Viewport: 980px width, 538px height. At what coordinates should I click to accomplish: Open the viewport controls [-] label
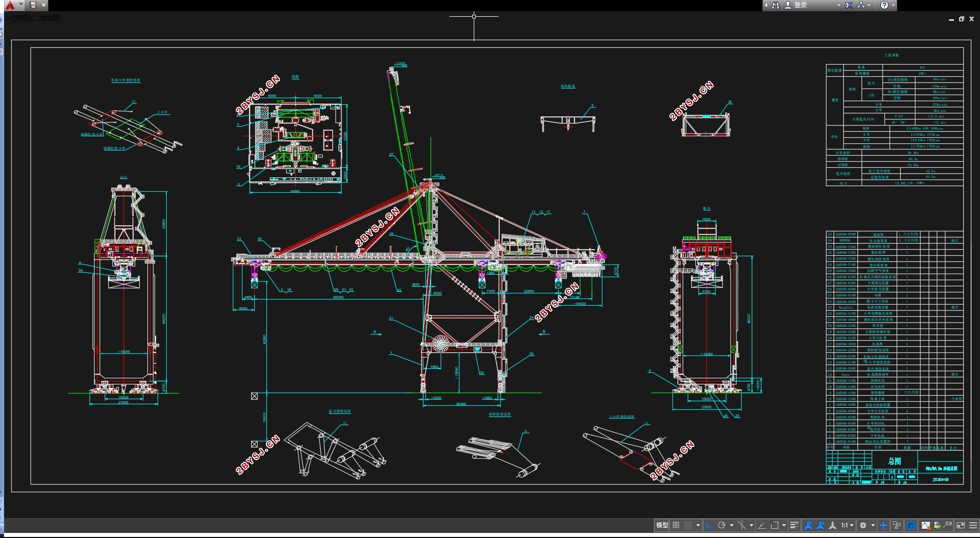(x=10, y=18)
